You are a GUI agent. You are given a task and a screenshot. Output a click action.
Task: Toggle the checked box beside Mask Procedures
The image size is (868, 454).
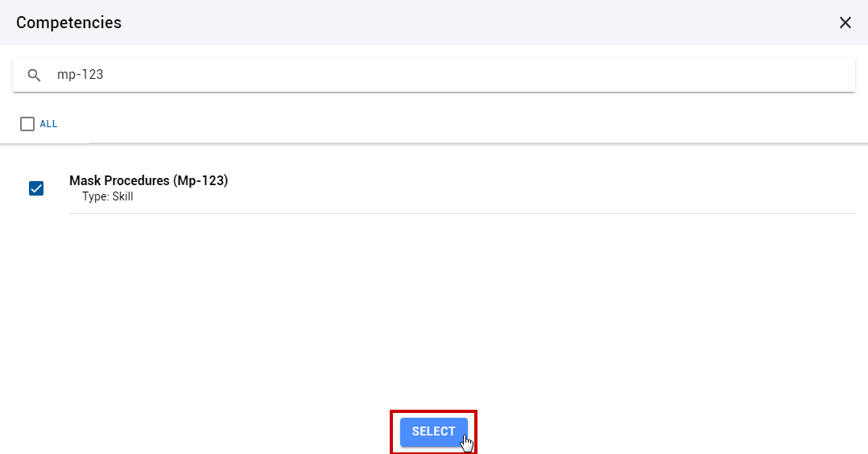pyautogui.click(x=36, y=189)
